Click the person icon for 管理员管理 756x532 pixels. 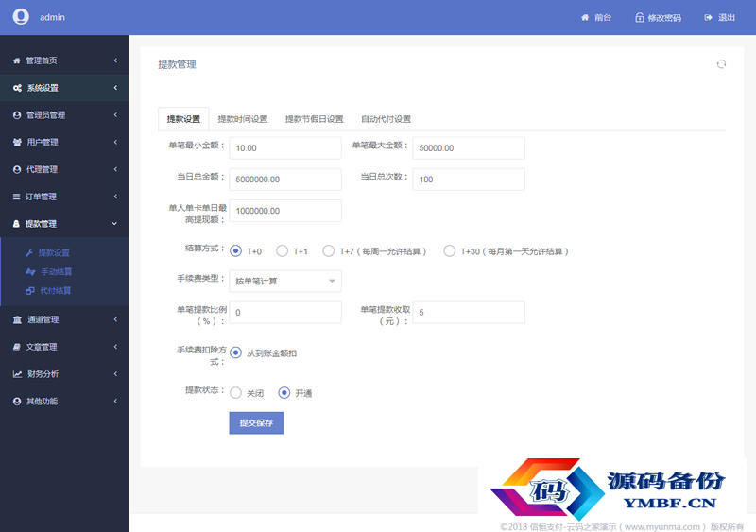point(17,115)
